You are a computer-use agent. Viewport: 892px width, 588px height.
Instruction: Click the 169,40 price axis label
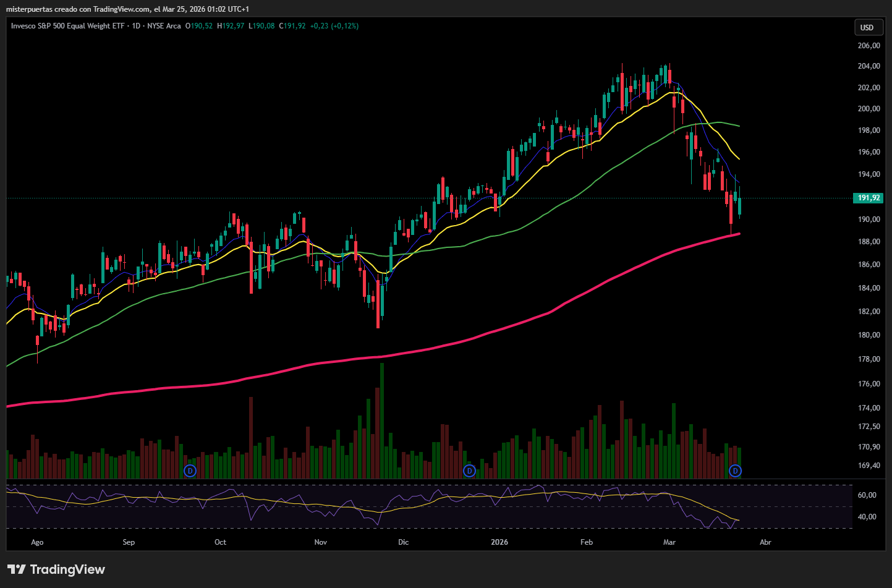[x=869, y=466]
